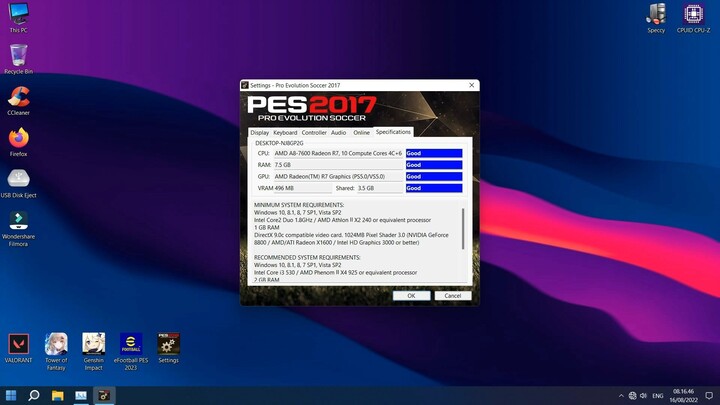Switch to the Display tab
This screenshot has width=720, height=405.
(259, 132)
